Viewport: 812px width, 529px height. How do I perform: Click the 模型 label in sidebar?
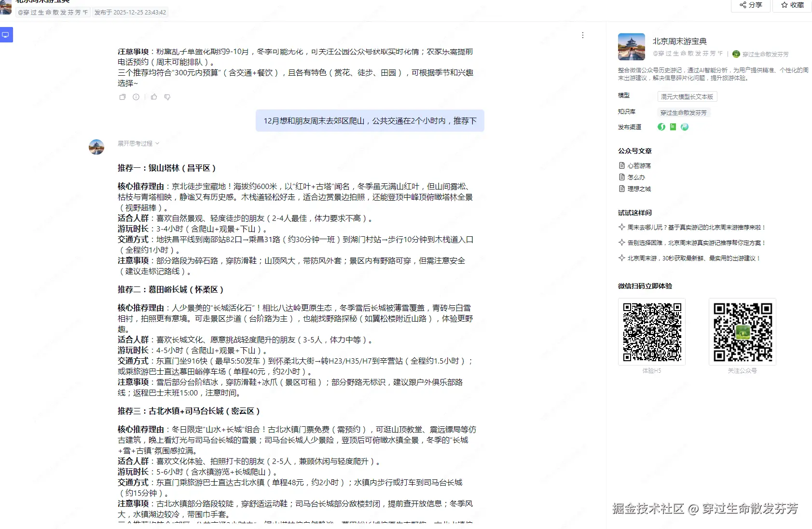624,95
